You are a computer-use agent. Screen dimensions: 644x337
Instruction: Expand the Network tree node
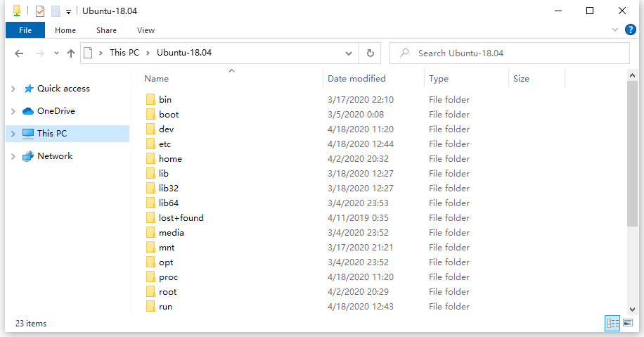click(x=13, y=156)
